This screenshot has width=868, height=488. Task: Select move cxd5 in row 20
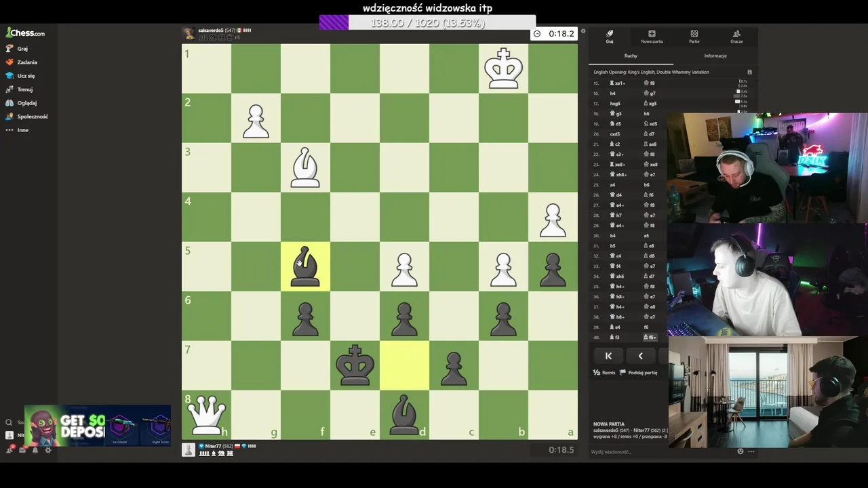615,134
